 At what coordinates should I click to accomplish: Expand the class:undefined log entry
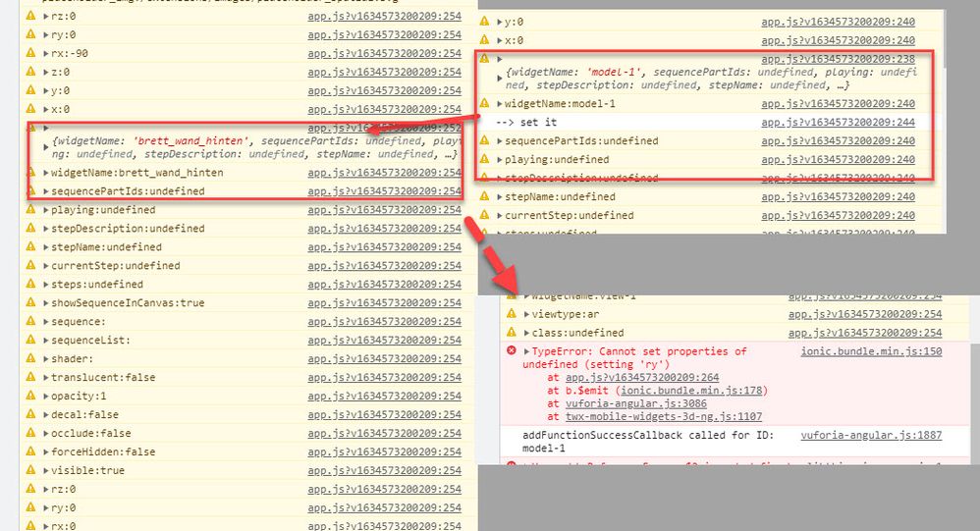pos(526,333)
